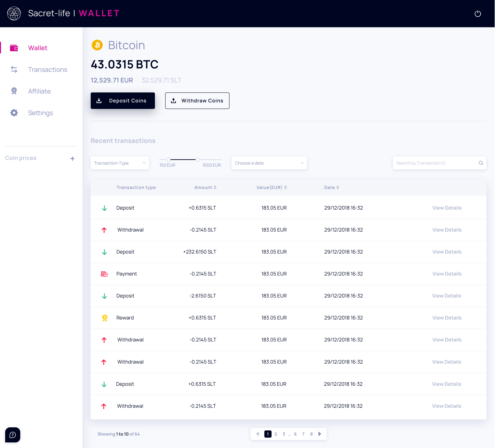Click the Payment transaction row icon
Screen dimensions: 495x448
point(104,274)
